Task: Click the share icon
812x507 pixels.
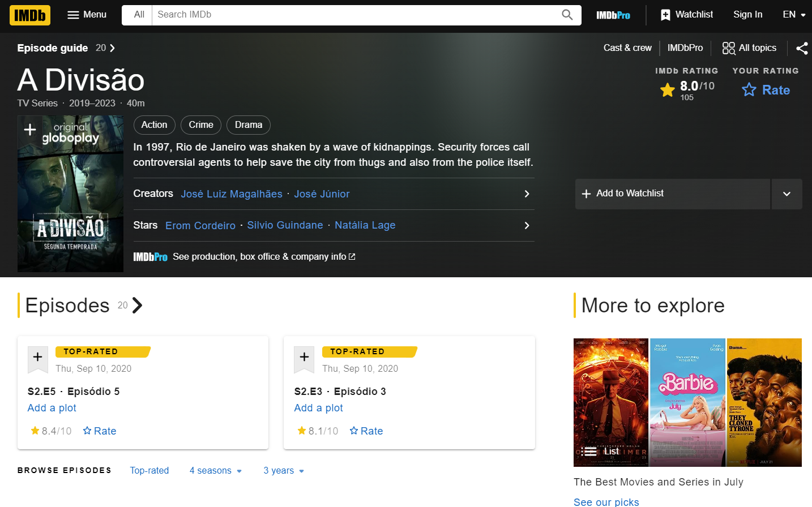Action: [802, 48]
